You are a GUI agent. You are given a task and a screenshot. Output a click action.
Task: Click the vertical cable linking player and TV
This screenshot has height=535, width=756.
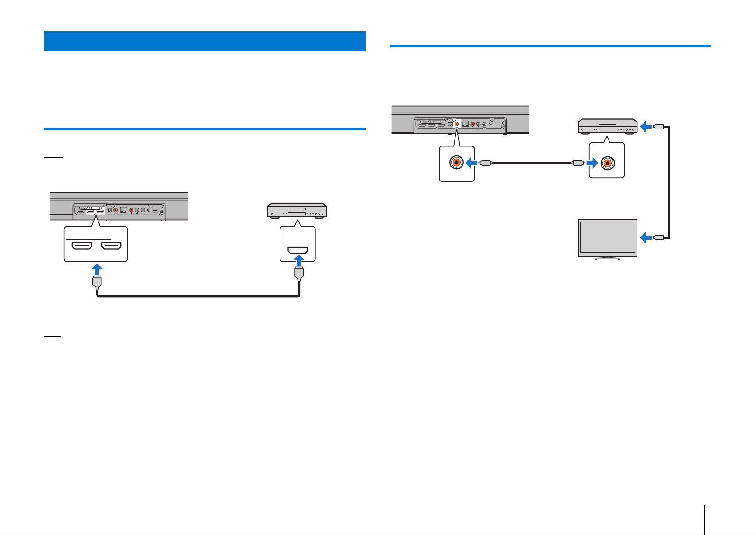(x=670, y=182)
